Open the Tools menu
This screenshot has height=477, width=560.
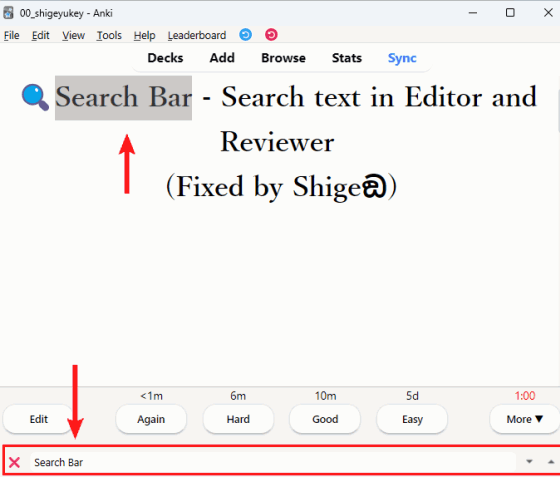click(x=109, y=35)
